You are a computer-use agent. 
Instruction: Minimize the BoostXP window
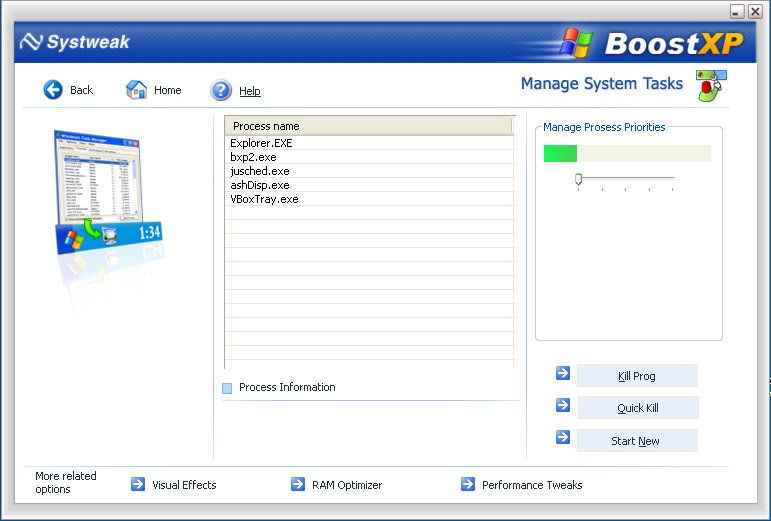[737, 11]
